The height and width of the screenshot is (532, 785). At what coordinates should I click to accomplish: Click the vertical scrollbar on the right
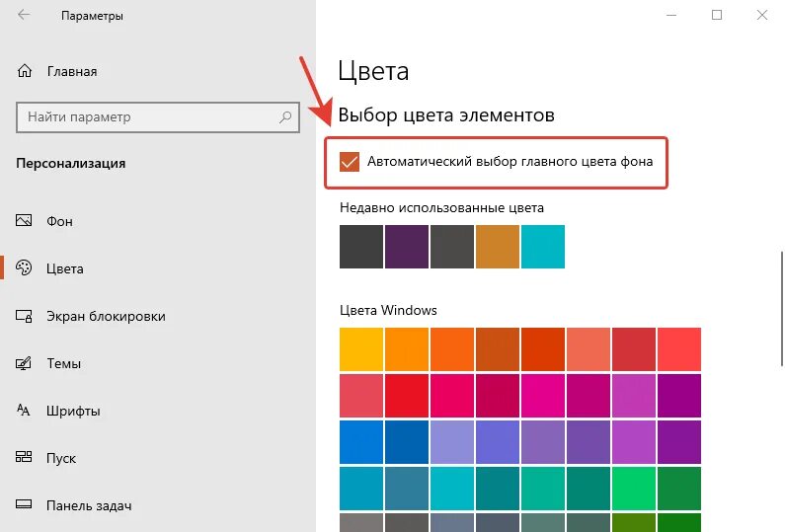click(781, 309)
